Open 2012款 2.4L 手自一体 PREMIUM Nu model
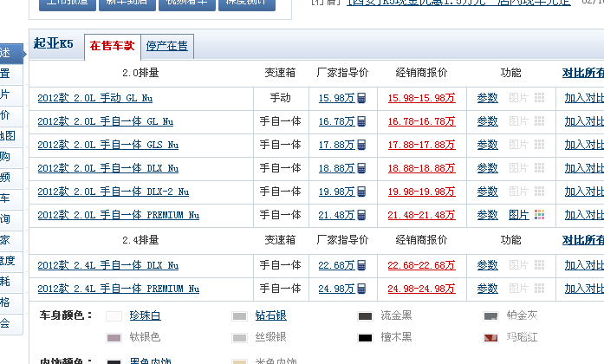 pyautogui.click(x=119, y=289)
